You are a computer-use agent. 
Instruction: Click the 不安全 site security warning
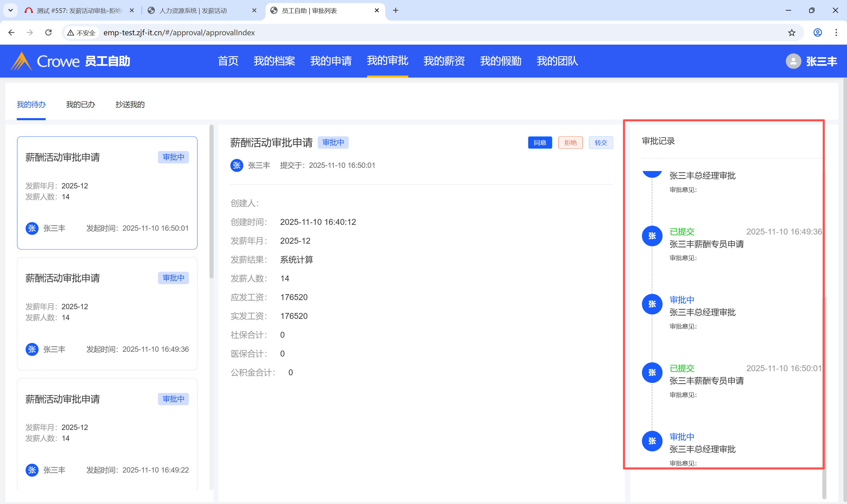pos(81,33)
